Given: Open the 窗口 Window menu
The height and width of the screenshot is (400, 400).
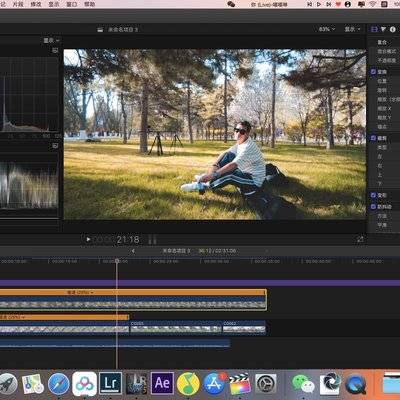Looking at the screenshot, I should pyautogui.click(x=72, y=4).
